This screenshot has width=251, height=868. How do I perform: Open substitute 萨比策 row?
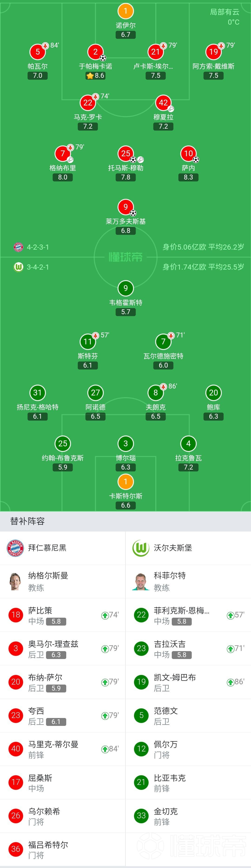(63, 615)
